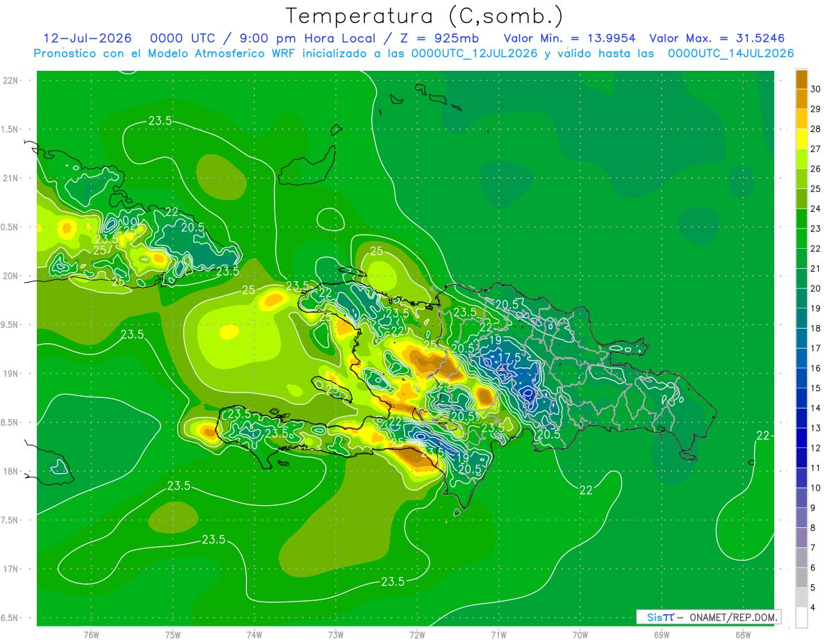The height and width of the screenshot is (644, 834).
Task: Click the '21N' latitude axis label
Action: (x=10, y=178)
